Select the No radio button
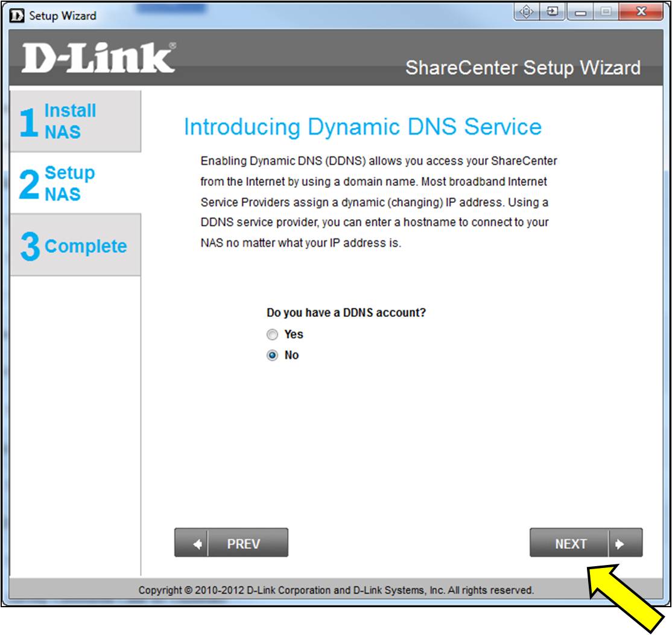Viewport: 672px width, 635px height. 272,356
